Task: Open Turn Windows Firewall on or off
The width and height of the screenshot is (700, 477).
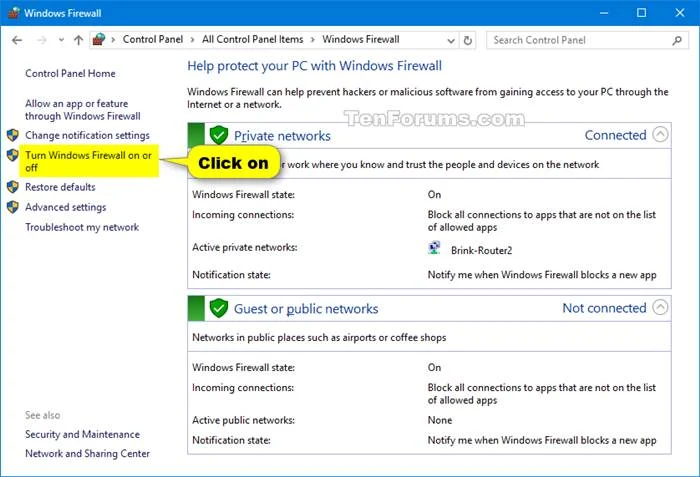Action: (x=88, y=161)
